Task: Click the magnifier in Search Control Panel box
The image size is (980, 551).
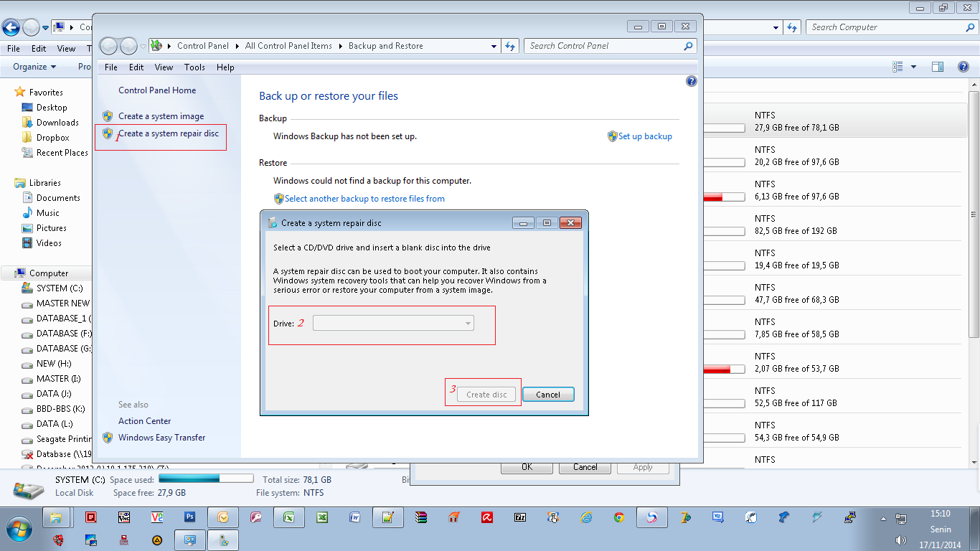Action: (x=689, y=46)
